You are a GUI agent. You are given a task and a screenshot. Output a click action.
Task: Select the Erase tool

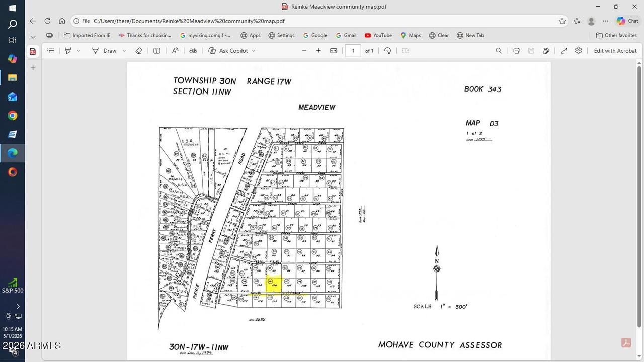pos(139,51)
